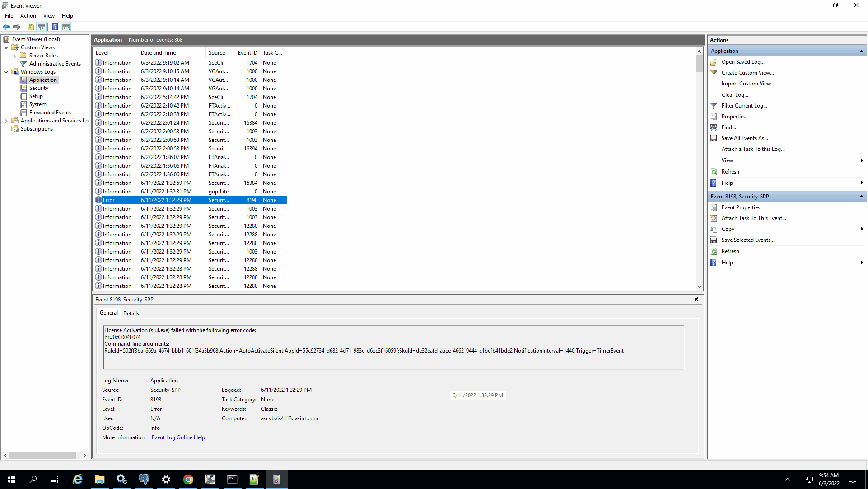Click Save All Events As action

pyautogui.click(x=744, y=138)
